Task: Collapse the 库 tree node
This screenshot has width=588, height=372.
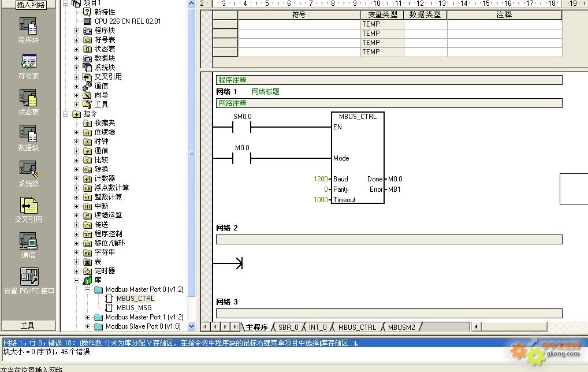Action: point(76,280)
